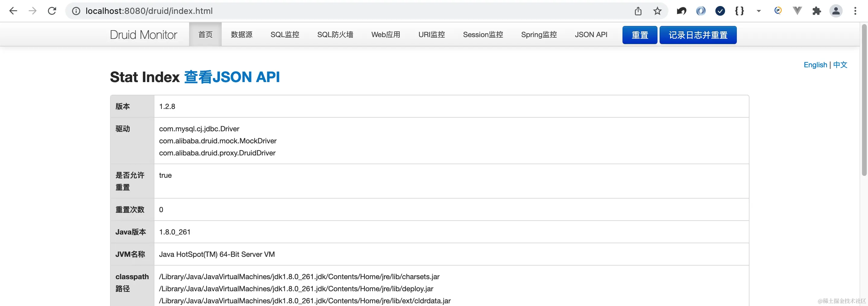This screenshot has width=868, height=306.
Task: Open the URI监控 tab
Action: [432, 34]
